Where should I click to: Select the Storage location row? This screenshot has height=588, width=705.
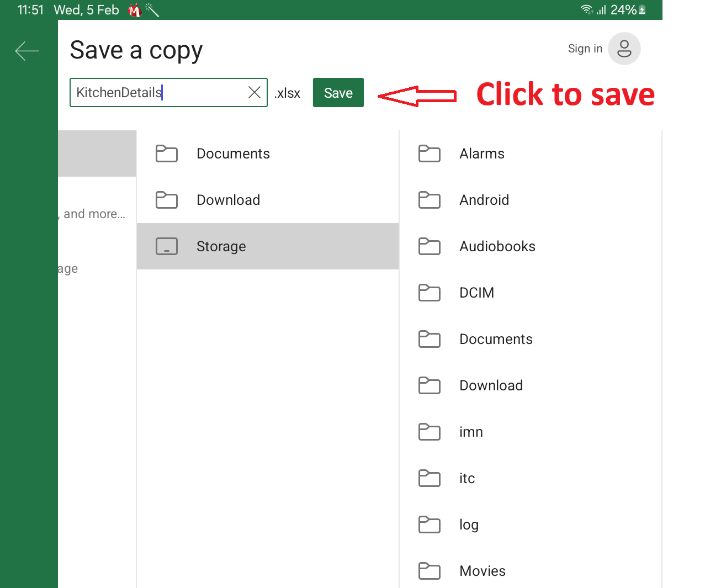click(x=267, y=246)
